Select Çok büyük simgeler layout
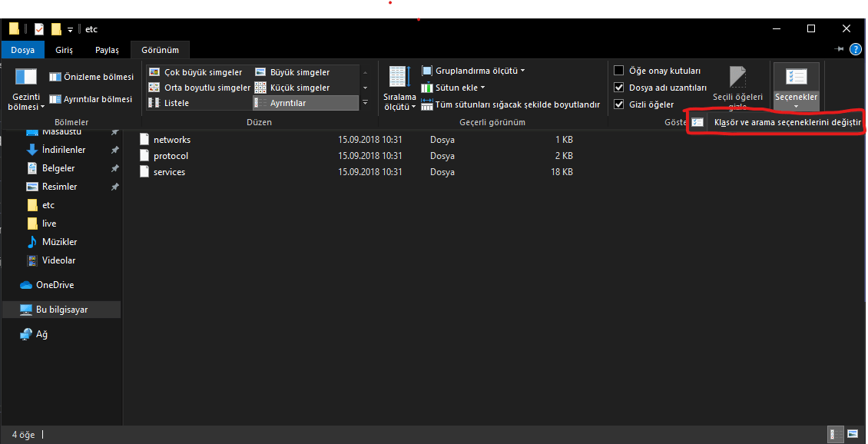The height and width of the screenshot is (444, 868). (196, 72)
